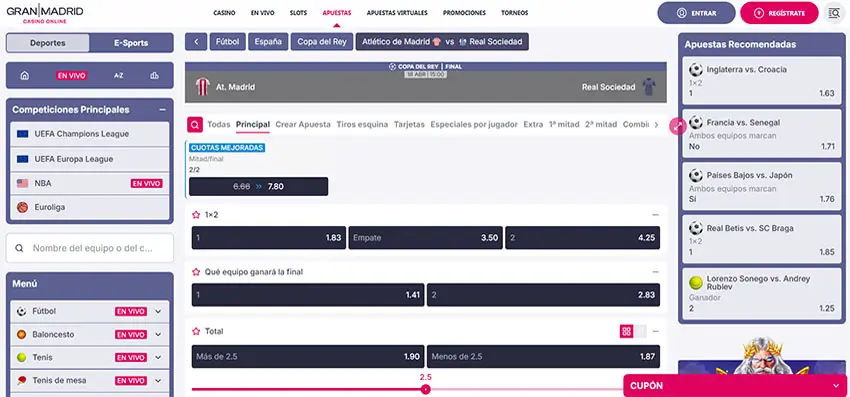Click the Zeus promotional banner image
This screenshot has height=397, width=850.
[762, 357]
